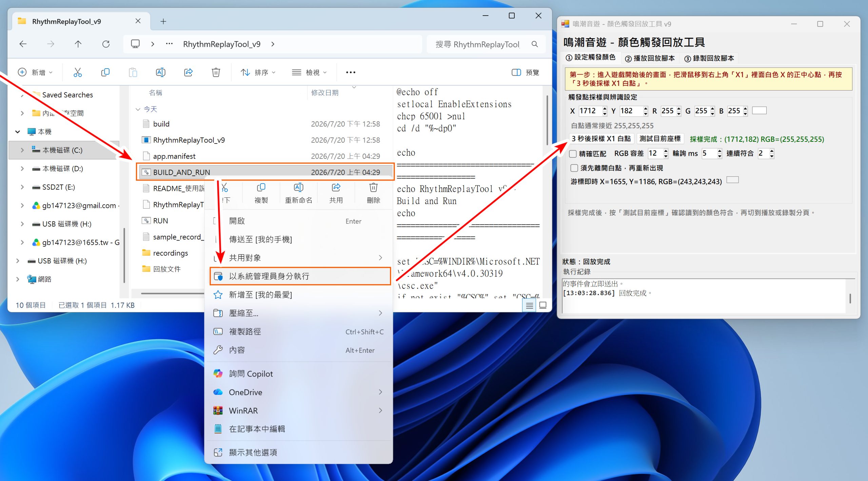The height and width of the screenshot is (481, 868).
Task: Open the 排序 sort dropdown
Action: 258,72
